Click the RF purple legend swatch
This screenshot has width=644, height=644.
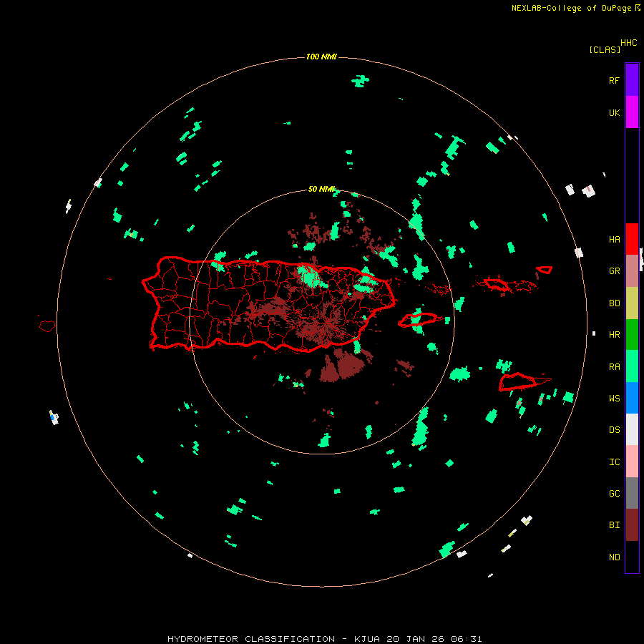click(x=632, y=79)
